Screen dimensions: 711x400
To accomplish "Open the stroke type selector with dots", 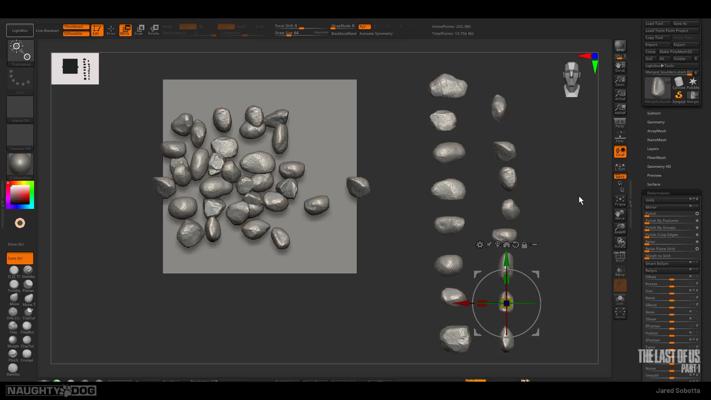I will pyautogui.click(x=20, y=78).
